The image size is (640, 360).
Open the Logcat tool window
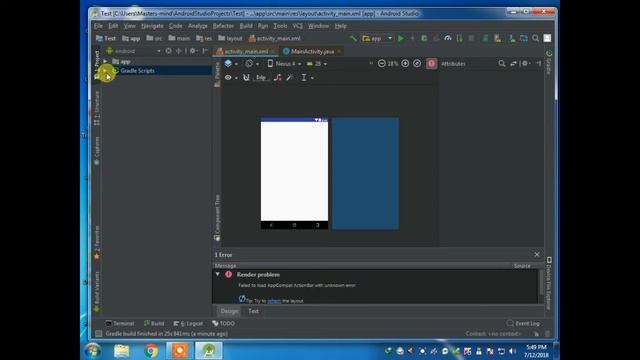click(x=188, y=323)
